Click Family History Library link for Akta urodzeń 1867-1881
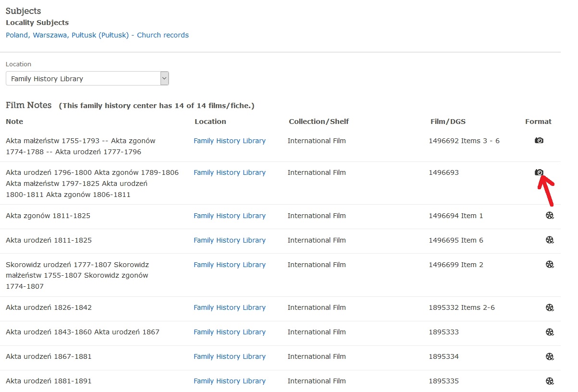The height and width of the screenshot is (392, 578). [229, 356]
